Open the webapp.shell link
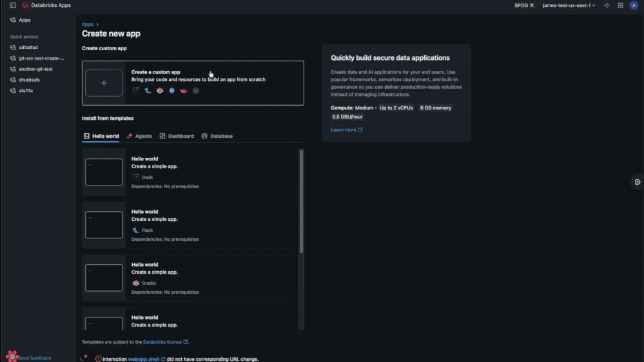Screen dimensions: 644x362 146,359
